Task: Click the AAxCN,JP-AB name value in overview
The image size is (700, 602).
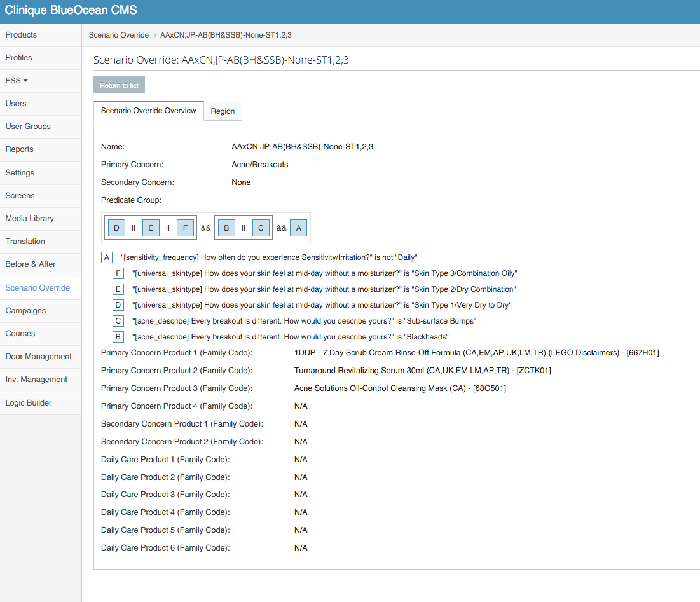Action: 302,147
